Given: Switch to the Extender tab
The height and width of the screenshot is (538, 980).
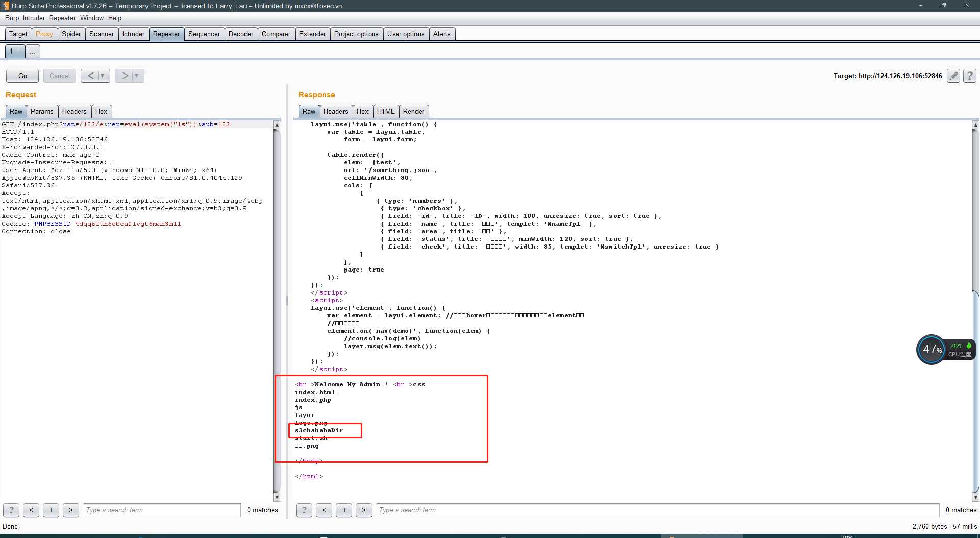Looking at the screenshot, I should pos(312,34).
